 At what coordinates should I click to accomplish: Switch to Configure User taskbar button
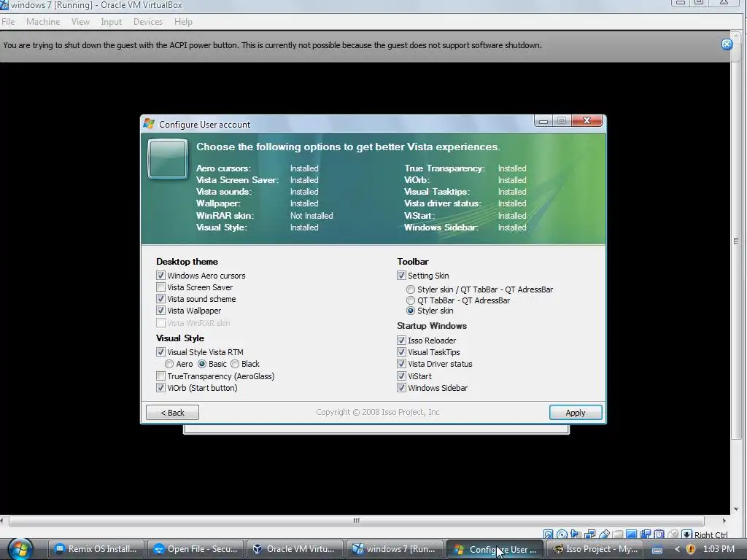(x=494, y=549)
